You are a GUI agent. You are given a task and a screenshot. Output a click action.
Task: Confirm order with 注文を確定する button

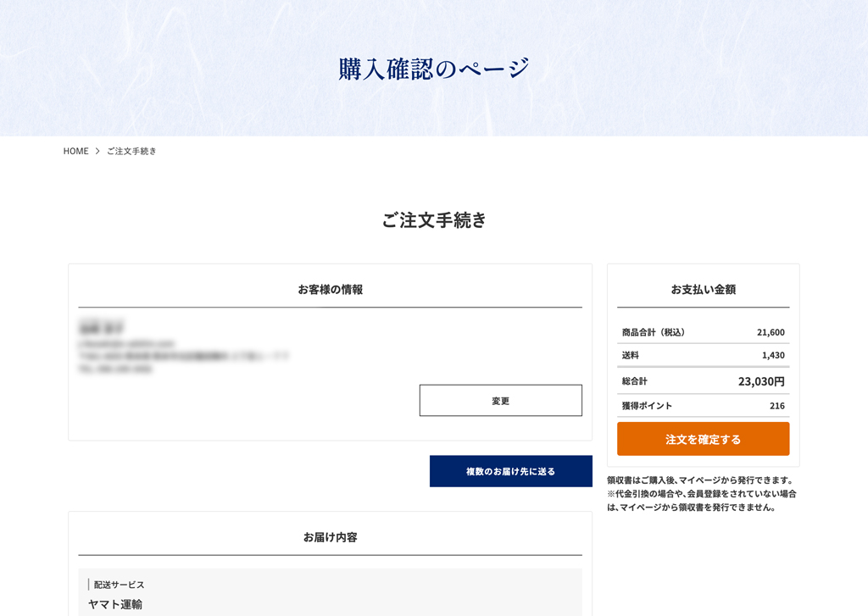tap(703, 439)
